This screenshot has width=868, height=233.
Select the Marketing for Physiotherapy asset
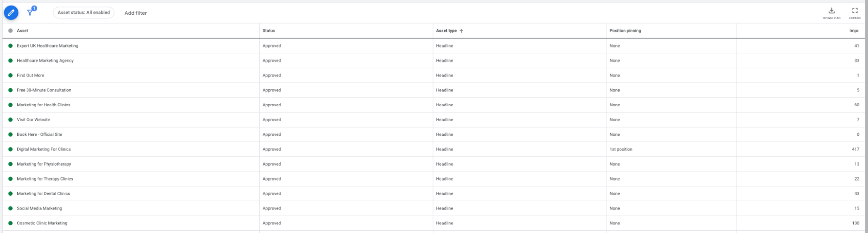click(44, 164)
